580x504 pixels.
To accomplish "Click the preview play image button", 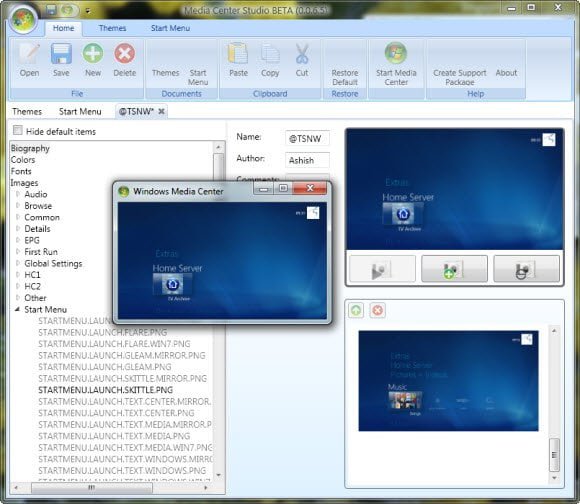I will [x=382, y=269].
